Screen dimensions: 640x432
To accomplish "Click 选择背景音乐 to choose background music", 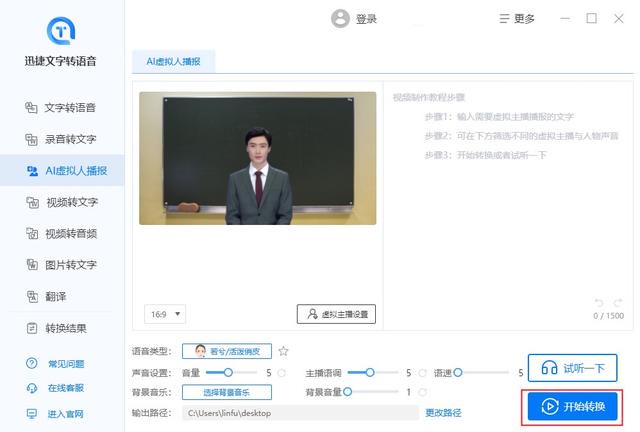I will coord(227,392).
